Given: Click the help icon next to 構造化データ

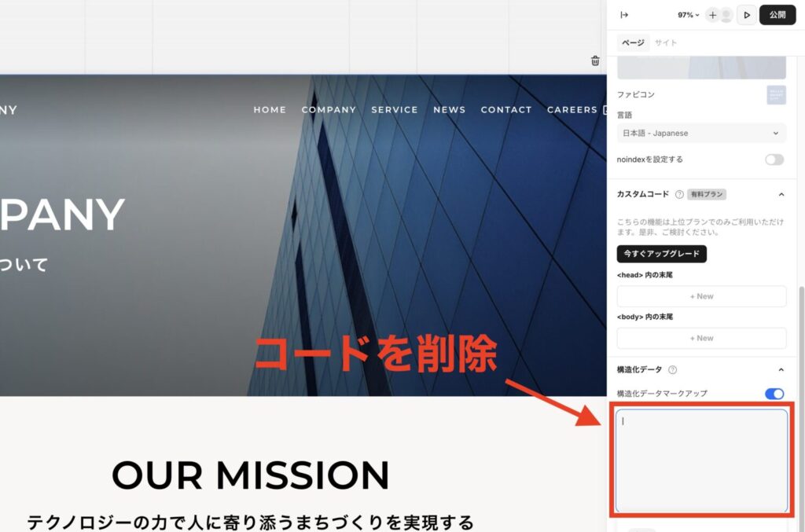Looking at the screenshot, I should pyautogui.click(x=672, y=369).
